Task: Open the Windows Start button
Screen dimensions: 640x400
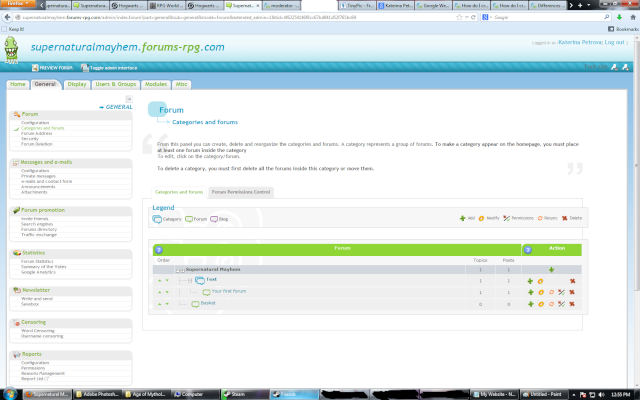Action: click(x=10, y=394)
